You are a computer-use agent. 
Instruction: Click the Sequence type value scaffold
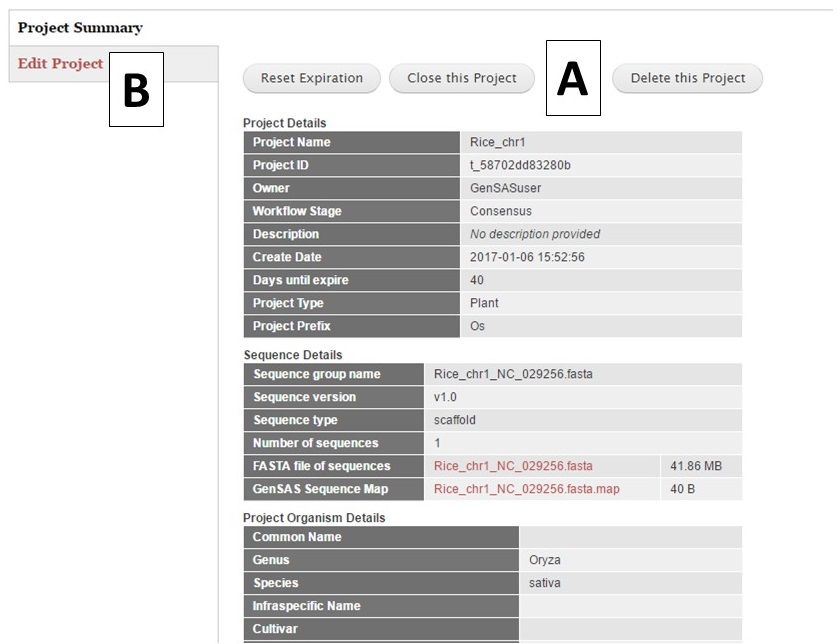coord(454,420)
